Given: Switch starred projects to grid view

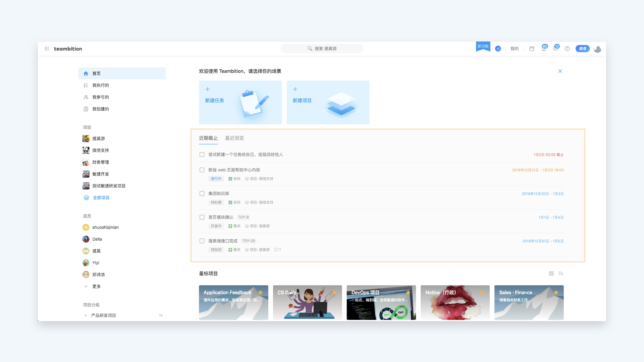Looking at the screenshot, I should 551,274.
